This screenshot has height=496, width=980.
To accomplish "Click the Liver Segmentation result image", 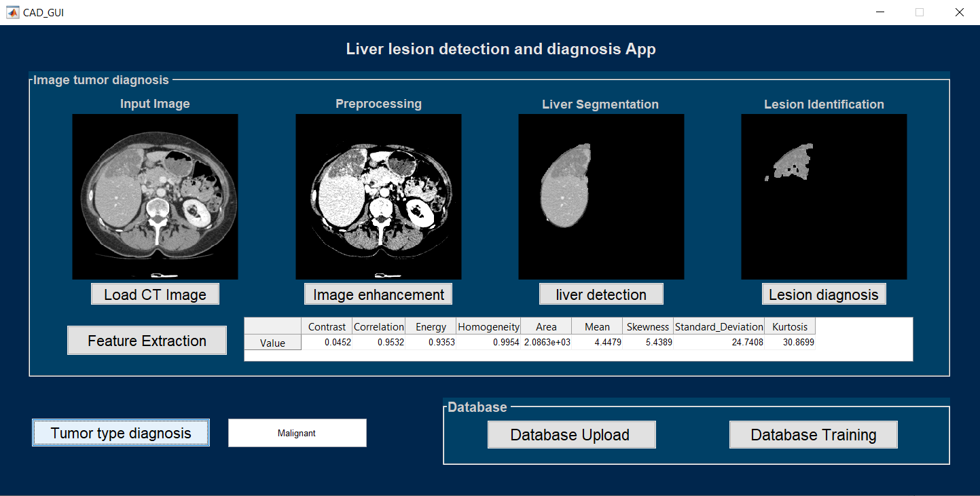I will (x=600, y=196).
